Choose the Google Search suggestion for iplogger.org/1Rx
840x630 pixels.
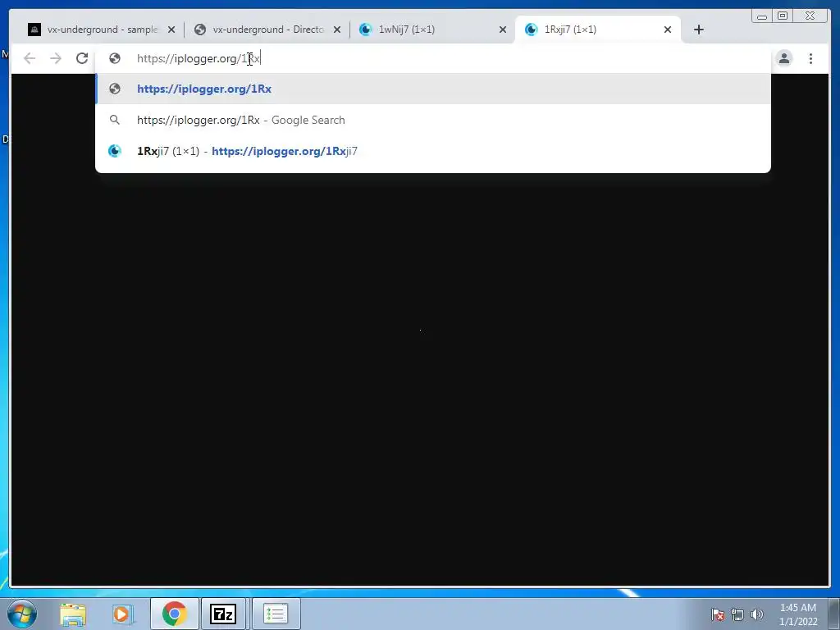[433, 120]
